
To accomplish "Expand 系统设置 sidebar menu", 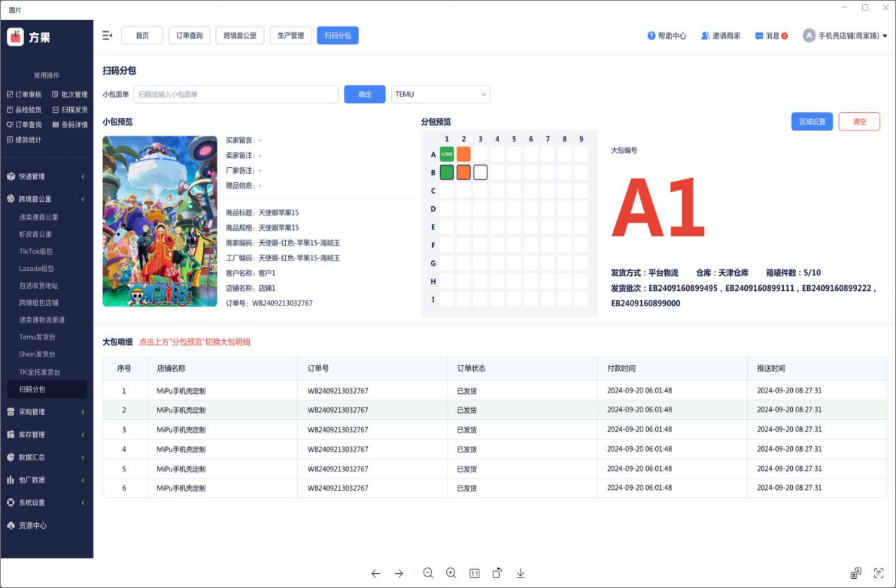I will tap(47, 503).
